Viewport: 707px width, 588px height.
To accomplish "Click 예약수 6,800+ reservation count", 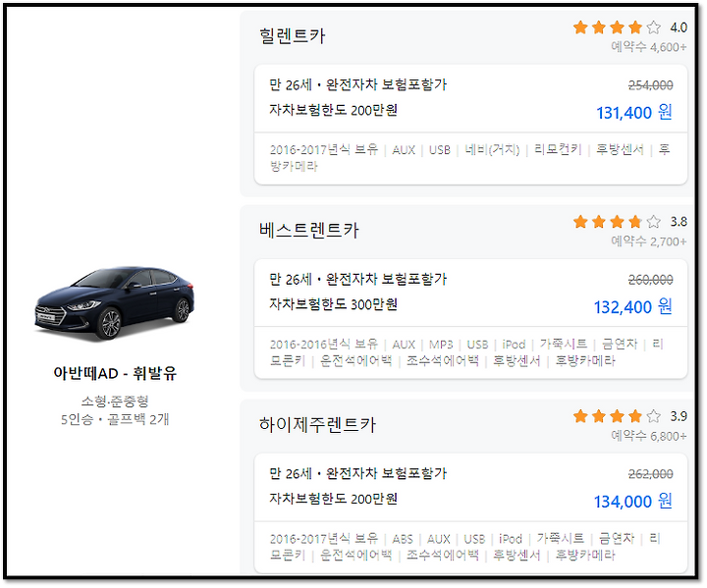I will coord(649,435).
